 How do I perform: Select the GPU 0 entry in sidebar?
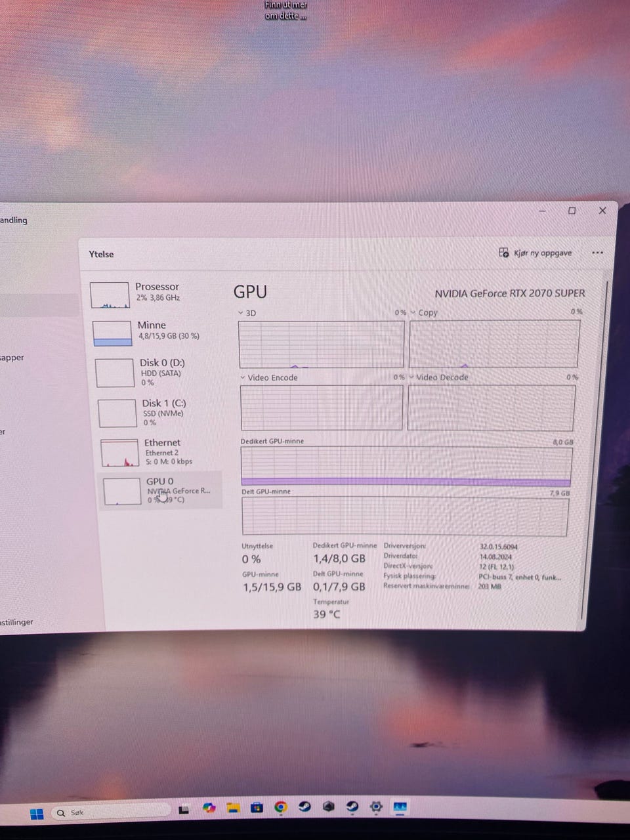pyautogui.click(x=161, y=490)
